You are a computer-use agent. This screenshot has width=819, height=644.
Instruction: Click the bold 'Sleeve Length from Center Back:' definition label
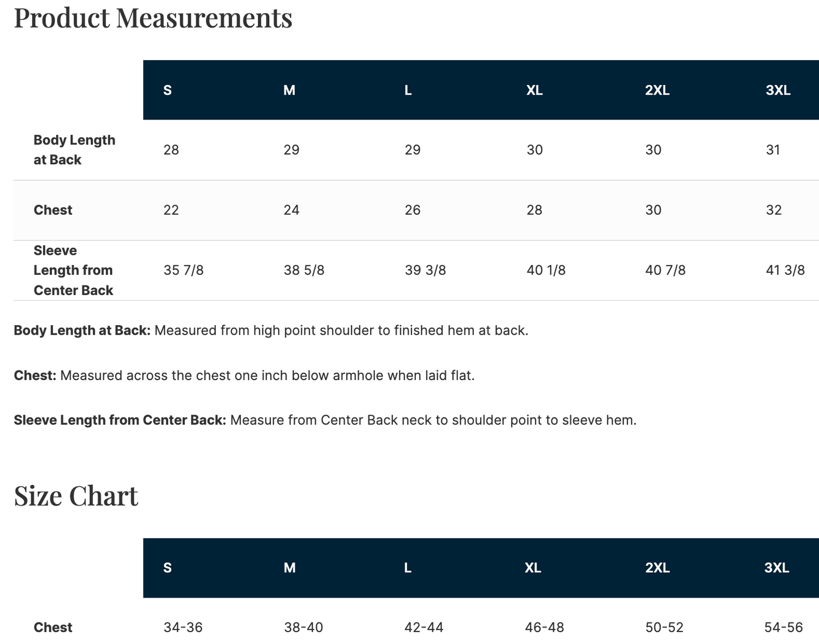(x=120, y=420)
